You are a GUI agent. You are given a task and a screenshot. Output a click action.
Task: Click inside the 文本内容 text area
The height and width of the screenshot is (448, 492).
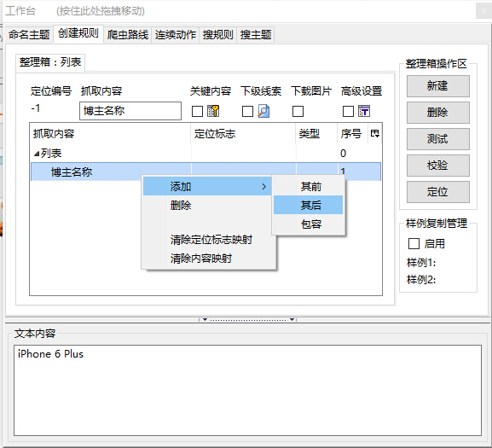click(x=247, y=391)
